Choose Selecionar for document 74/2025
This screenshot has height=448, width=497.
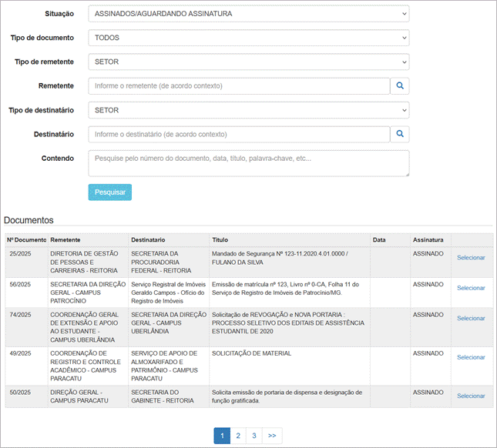point(471,319)
